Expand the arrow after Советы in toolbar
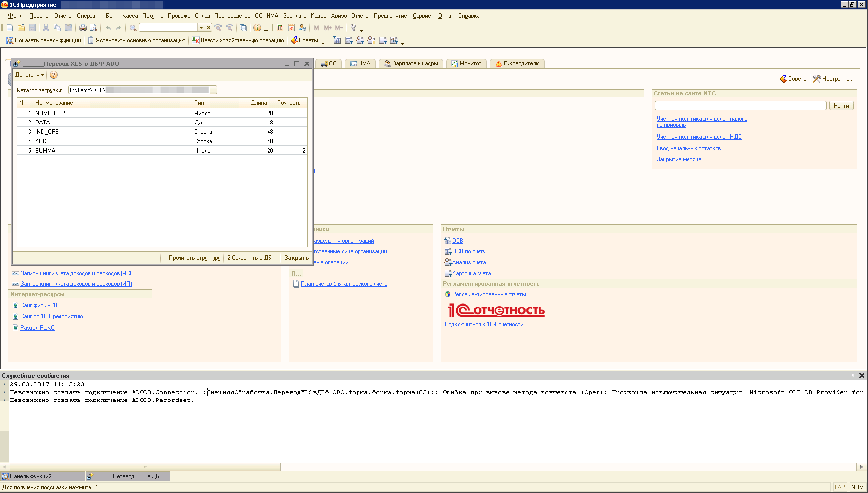 [x=323, y=43]
